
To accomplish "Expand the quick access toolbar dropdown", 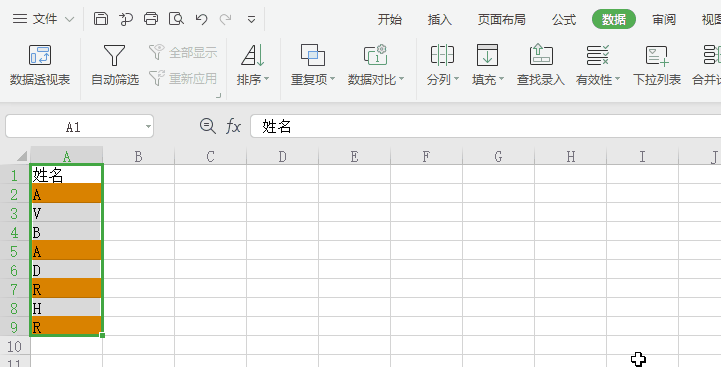I will tap(251, 19).
